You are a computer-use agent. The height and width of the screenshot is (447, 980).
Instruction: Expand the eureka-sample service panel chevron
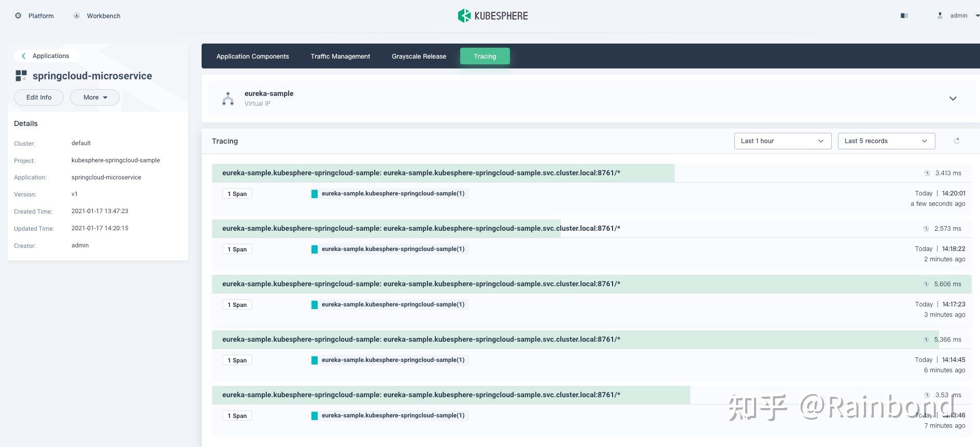[953, 99]
